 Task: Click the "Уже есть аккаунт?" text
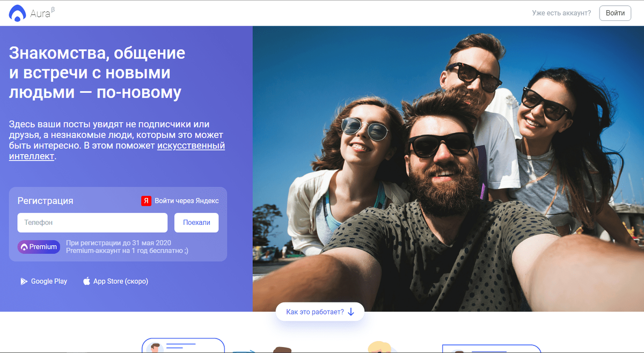[561, 13]
